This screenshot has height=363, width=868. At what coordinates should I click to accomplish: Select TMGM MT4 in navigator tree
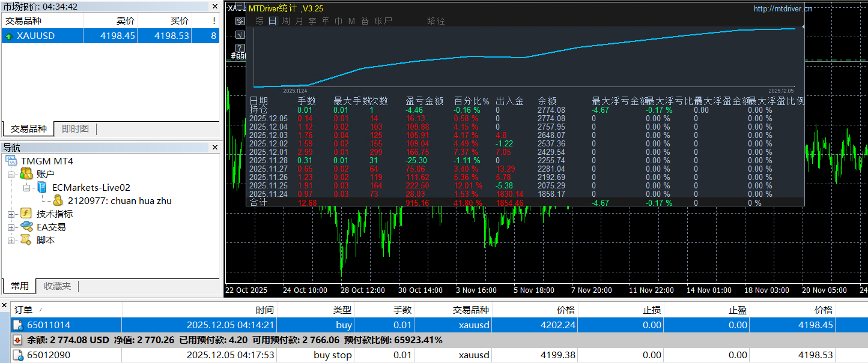[x=47, y=161]
